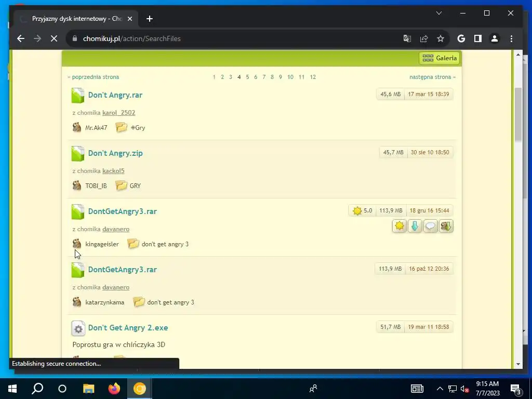Click the green archive icon of Don't Angry.zip

(x=78, y=153)
